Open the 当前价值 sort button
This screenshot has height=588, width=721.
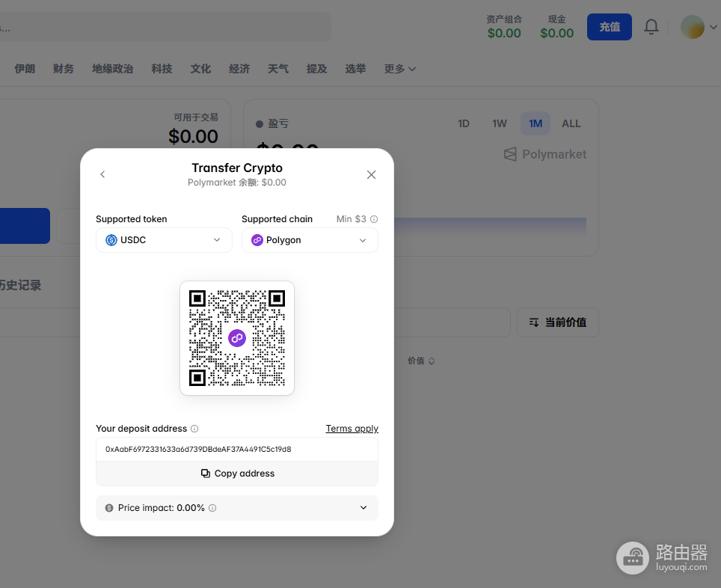(558, 322)
